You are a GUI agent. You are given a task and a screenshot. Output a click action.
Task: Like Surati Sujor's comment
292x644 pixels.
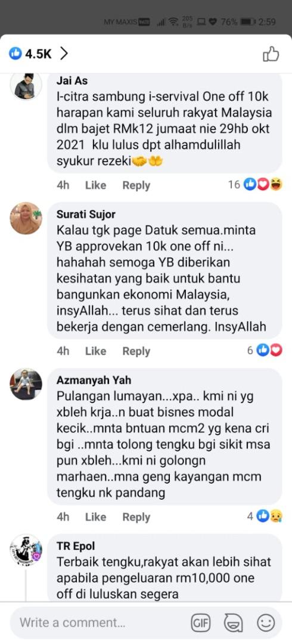point(95,351)
